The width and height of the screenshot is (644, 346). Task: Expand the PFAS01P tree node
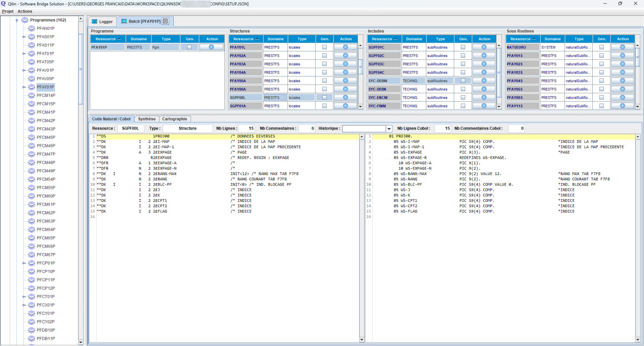tap(23, 37)
